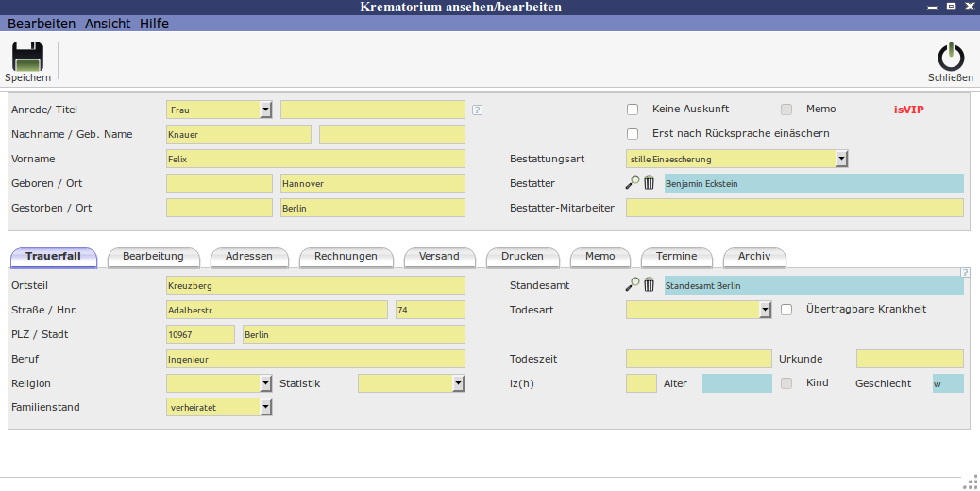980x491 pixels.
Task: Click the Speichern floppy disk icon
Action: [27, 57]
